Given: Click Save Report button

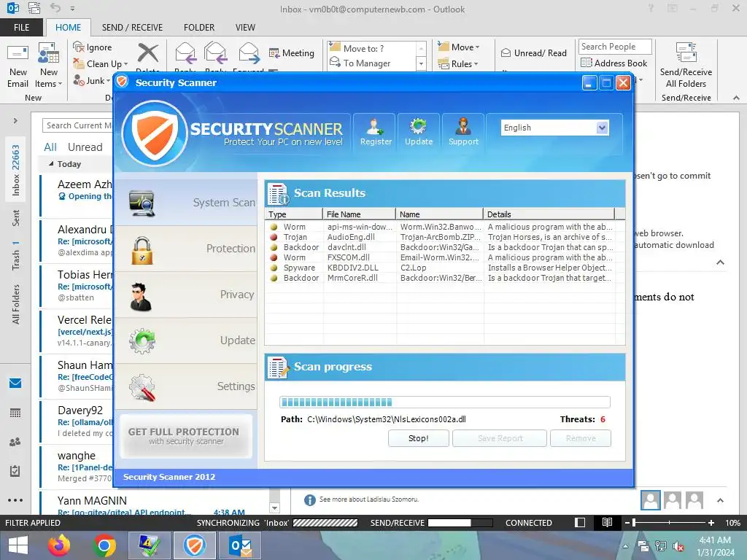Looking at the screenshot, I should pos(500,438).
